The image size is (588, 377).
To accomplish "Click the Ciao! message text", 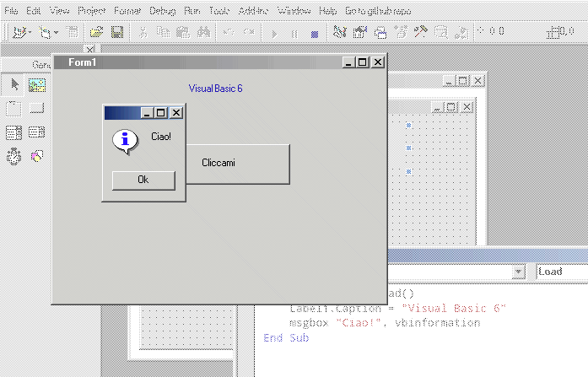I will [161, 137].
